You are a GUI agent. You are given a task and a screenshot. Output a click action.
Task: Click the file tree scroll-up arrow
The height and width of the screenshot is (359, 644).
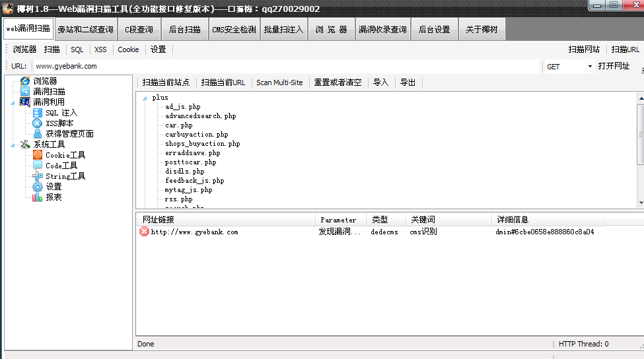pos(641,98)
